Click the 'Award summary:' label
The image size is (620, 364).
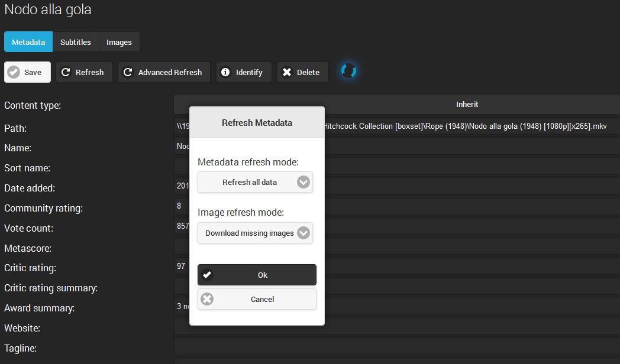[39, 308]
